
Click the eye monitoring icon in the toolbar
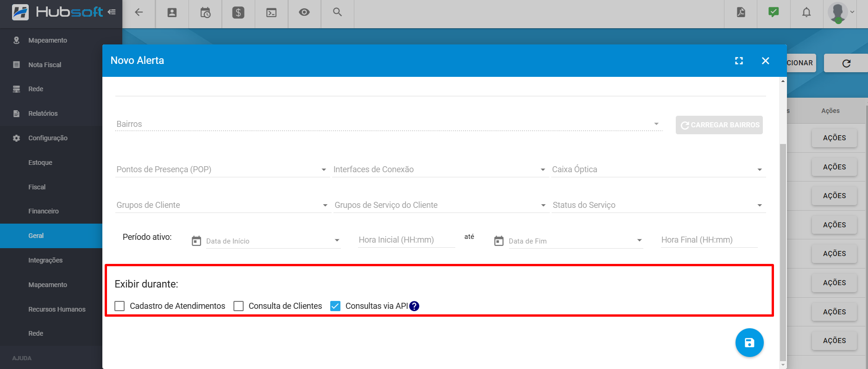304,12
